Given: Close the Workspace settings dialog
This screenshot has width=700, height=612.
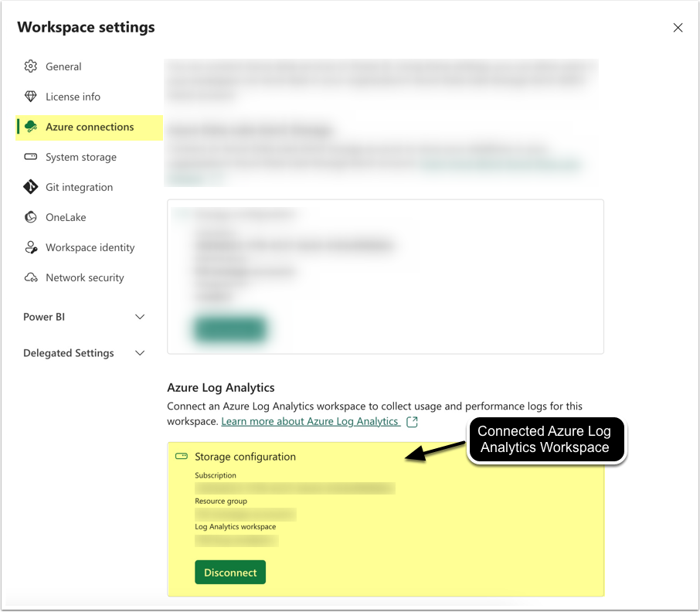Looking at the screenshot, I should [678, 28].
